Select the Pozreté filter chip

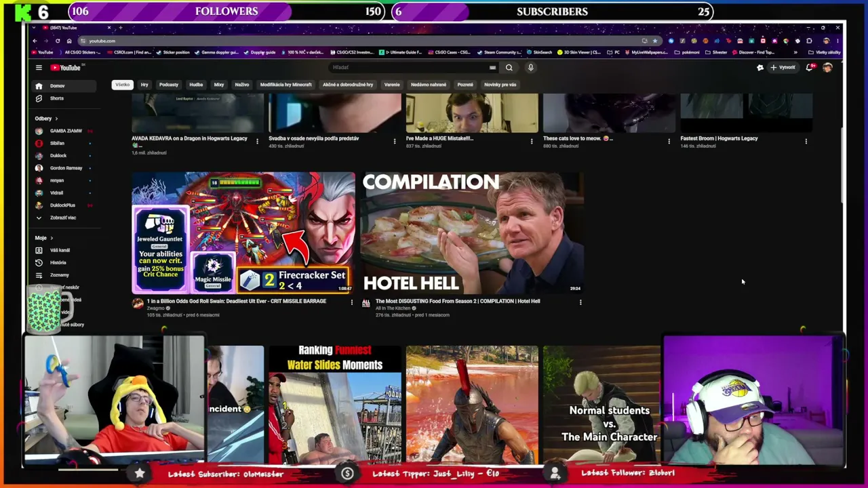coord(465,85)
